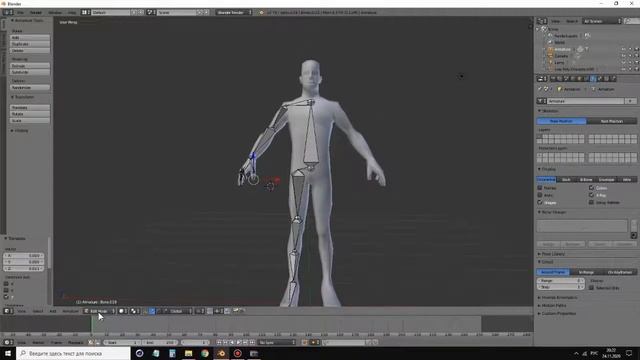Switch to Bone properties tab icon
The width and height of the screenshot is (640, 360).
pos(599,78)
